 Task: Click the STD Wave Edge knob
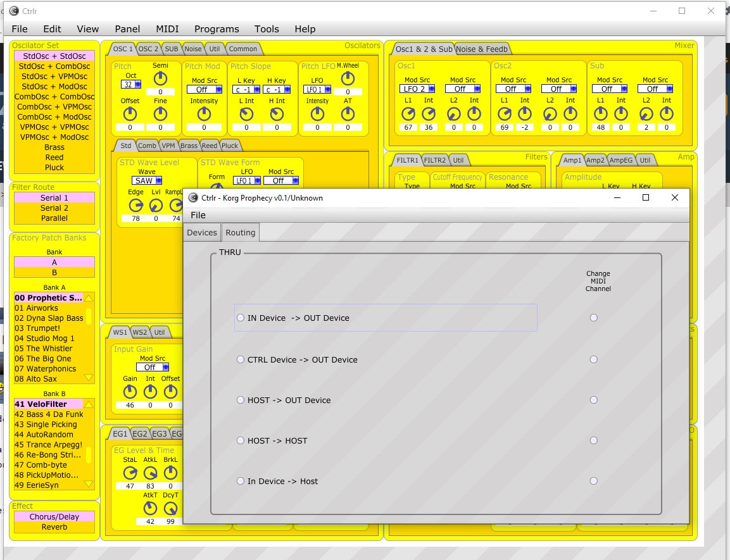pos(135,206)
